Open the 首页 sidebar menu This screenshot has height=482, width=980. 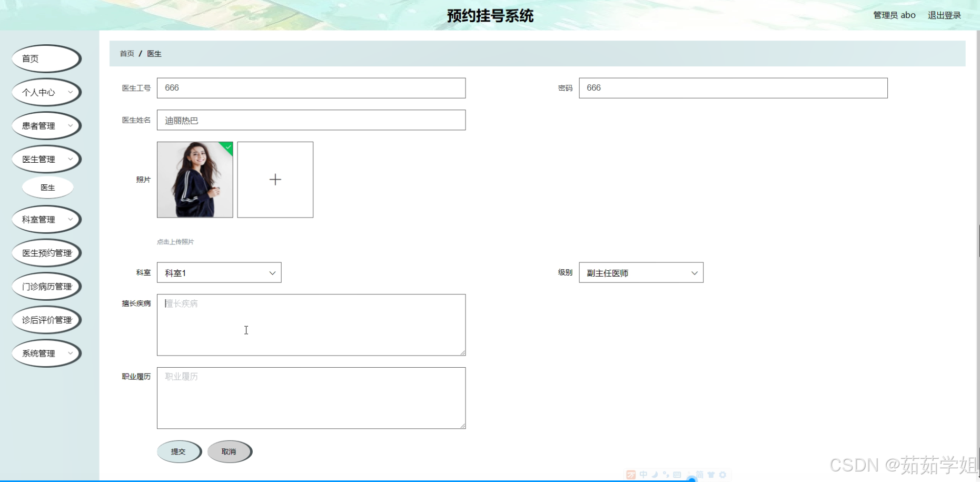pyautogui.click(x=46, y=58)
